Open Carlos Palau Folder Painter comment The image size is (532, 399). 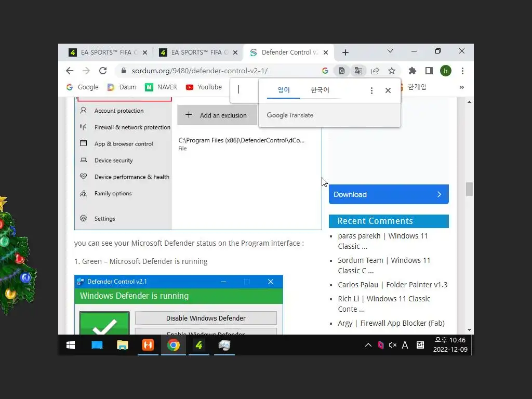[x=393, y=285]
